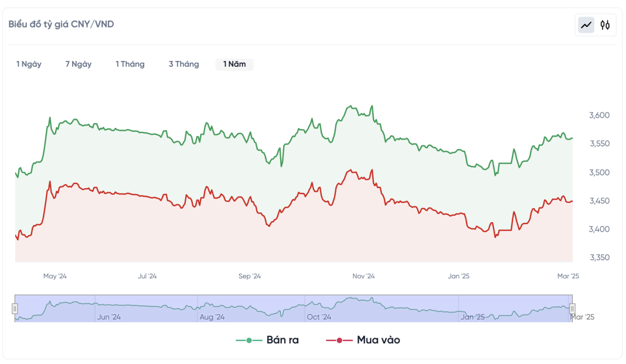Click the right range navigator handle
This screenshot has height=364, width=626.
573,308
